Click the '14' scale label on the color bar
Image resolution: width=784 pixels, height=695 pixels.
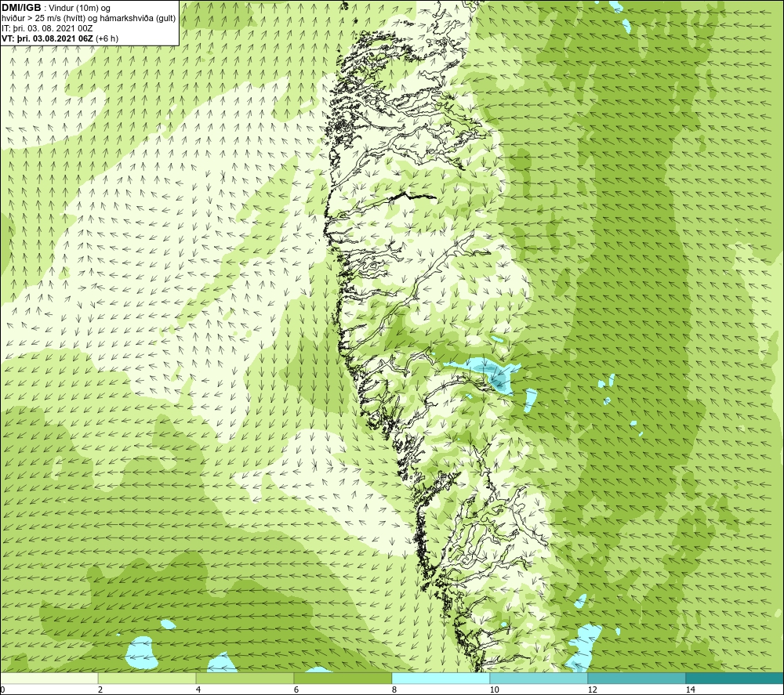[691, 690]
